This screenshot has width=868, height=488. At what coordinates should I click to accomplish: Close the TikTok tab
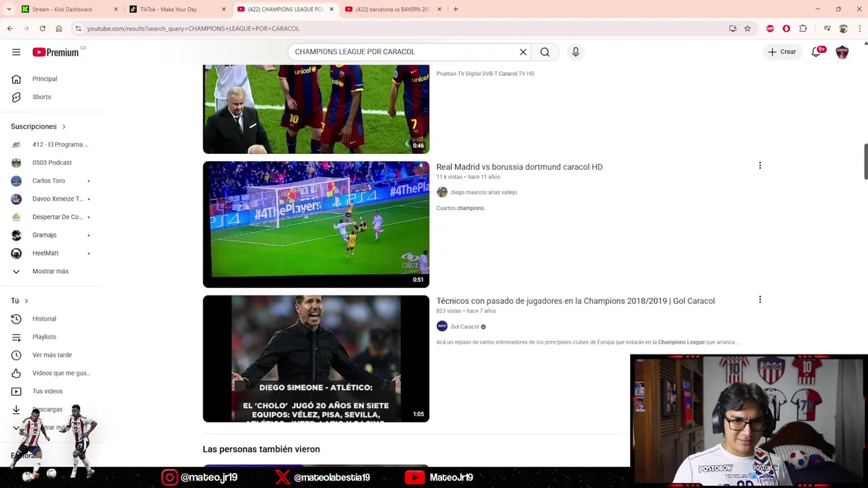tap(224, 9)
